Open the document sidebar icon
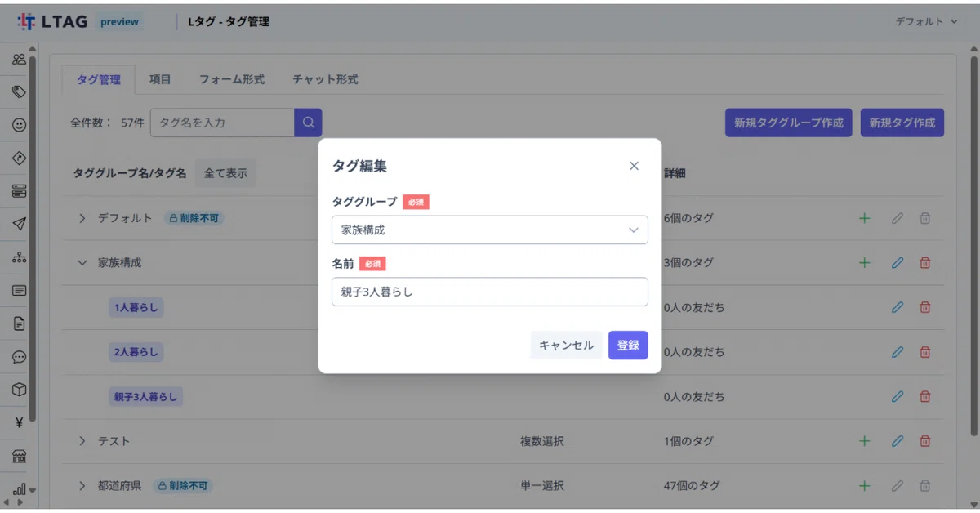Viewport: 980px width, 513px height. point(19,323)
